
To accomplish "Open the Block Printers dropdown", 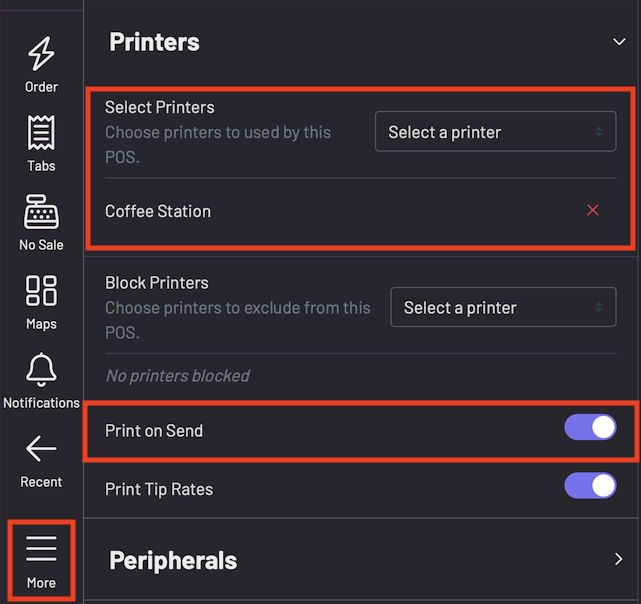I will (503, 308).
